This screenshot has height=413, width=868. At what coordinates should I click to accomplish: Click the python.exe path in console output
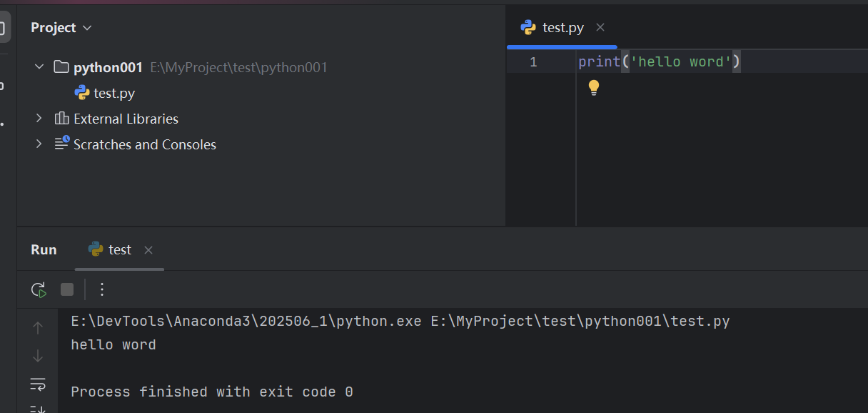pyautogui.click(x=246, y=322)
